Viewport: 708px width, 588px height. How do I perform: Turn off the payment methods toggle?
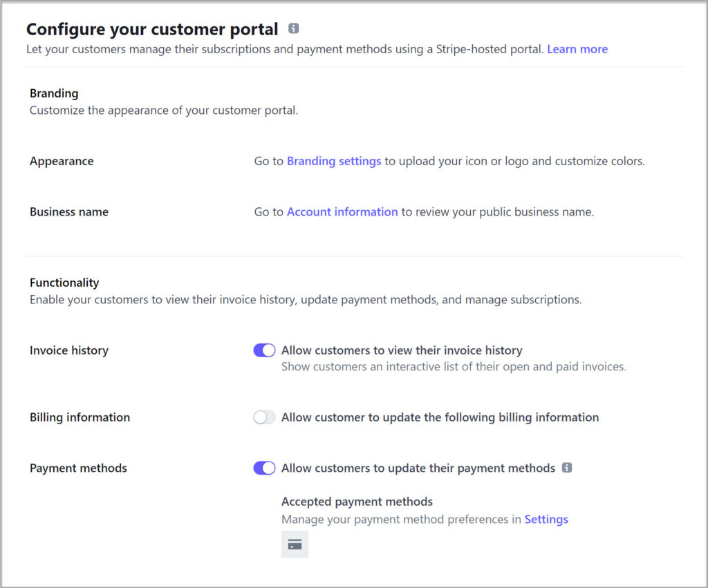[263, 468]
